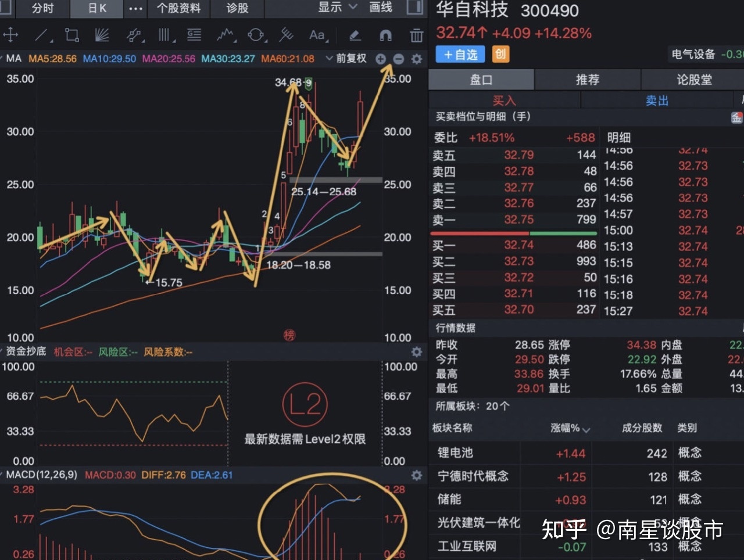This screenshot has width=744, height=560.
Task: Open more periods with the ellipsis menu
Action: (136, 9)
